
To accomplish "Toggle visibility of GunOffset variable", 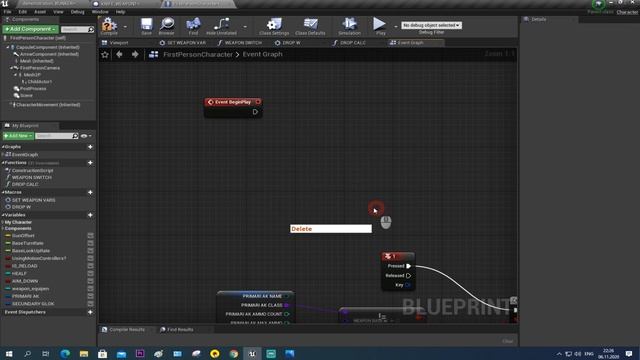I will tap(91, 236).
